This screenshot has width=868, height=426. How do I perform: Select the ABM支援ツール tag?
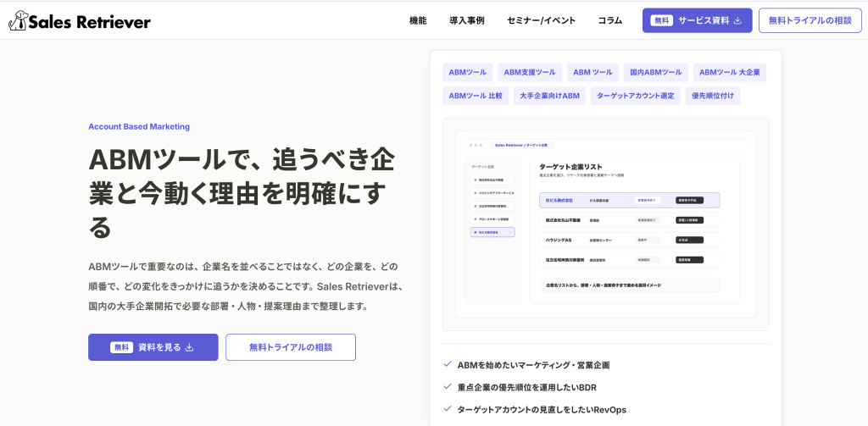pyautogui.click(x=530, y=73)
